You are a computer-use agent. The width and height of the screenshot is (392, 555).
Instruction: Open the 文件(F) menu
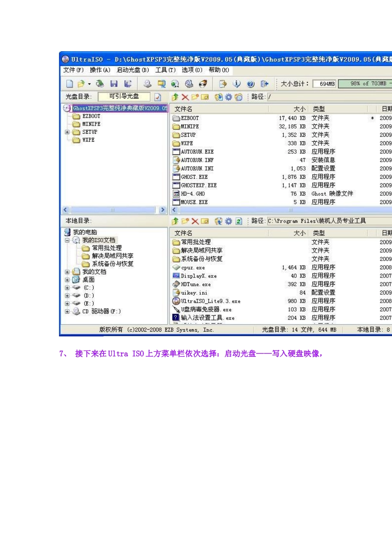(73, 70)
